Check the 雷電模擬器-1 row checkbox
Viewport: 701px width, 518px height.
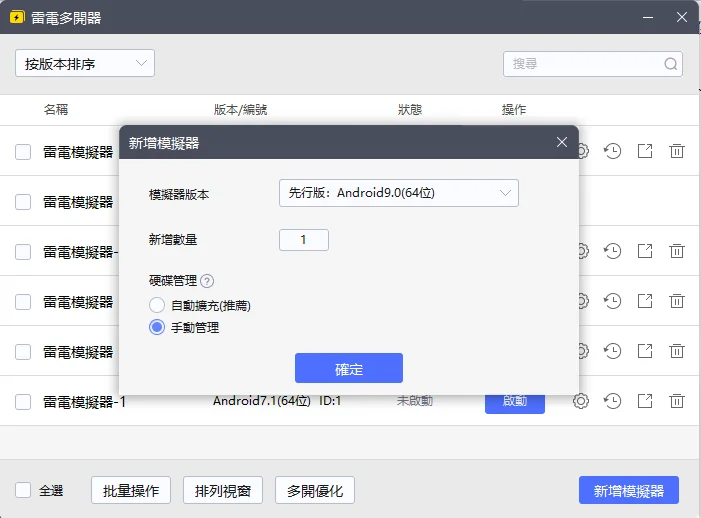click(23, 402)
